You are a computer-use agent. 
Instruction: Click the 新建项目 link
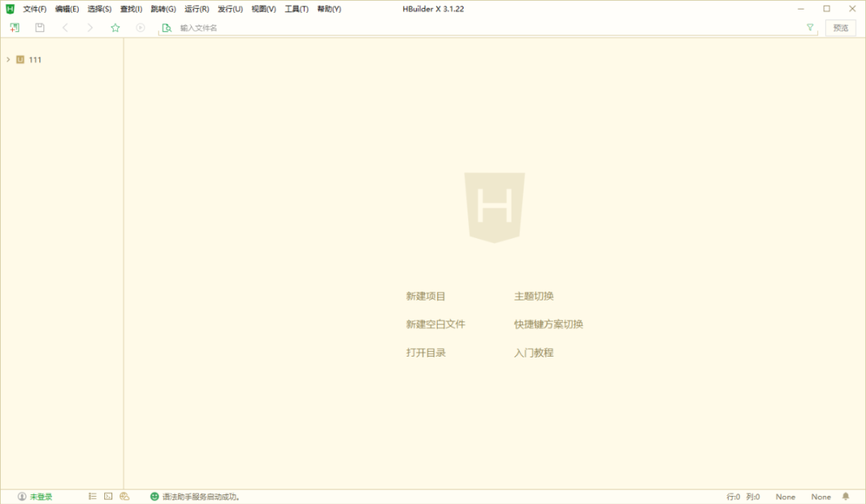pos(426,296)
